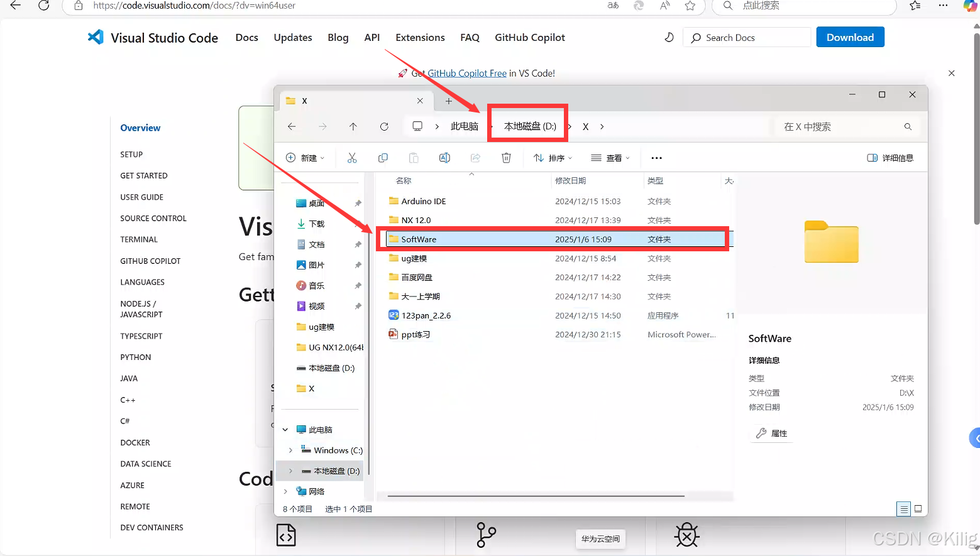
Task: Click the favorites star in address bar
Action: [690, 6]
